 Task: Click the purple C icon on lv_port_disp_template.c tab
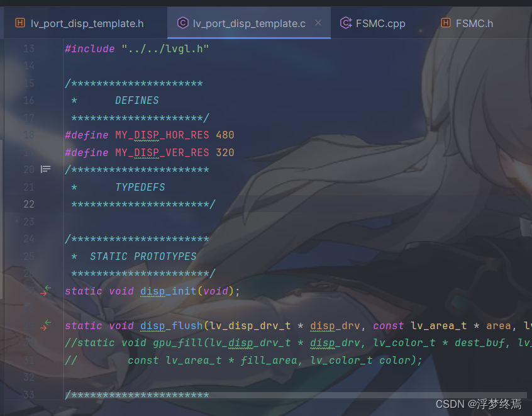click(x=182, y=23)
